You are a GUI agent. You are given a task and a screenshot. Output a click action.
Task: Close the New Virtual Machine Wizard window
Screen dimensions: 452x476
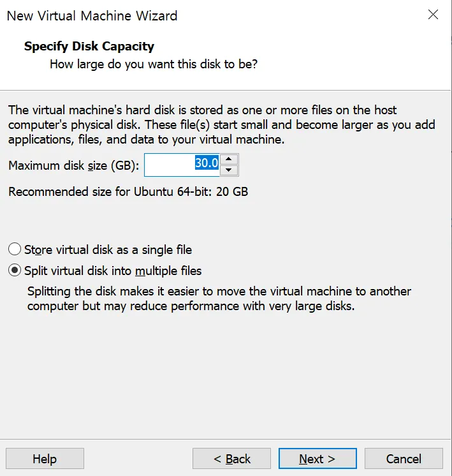coord(433,15)
